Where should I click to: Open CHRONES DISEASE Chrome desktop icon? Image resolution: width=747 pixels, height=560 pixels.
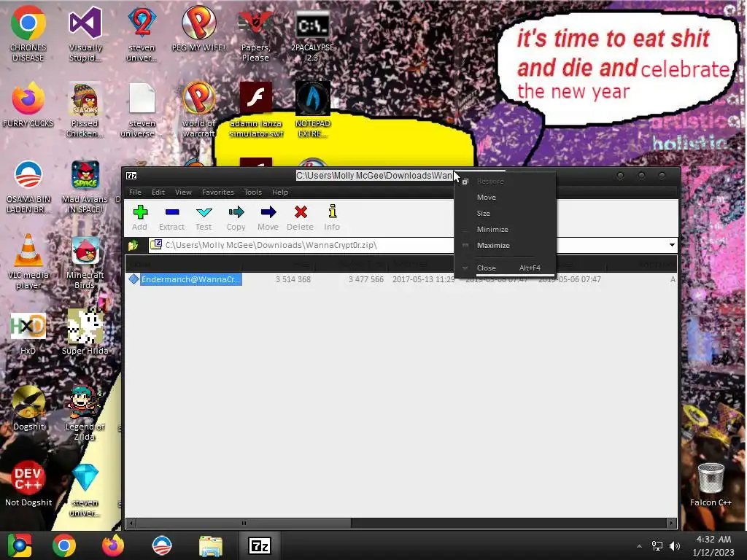[x=28, y=34]
